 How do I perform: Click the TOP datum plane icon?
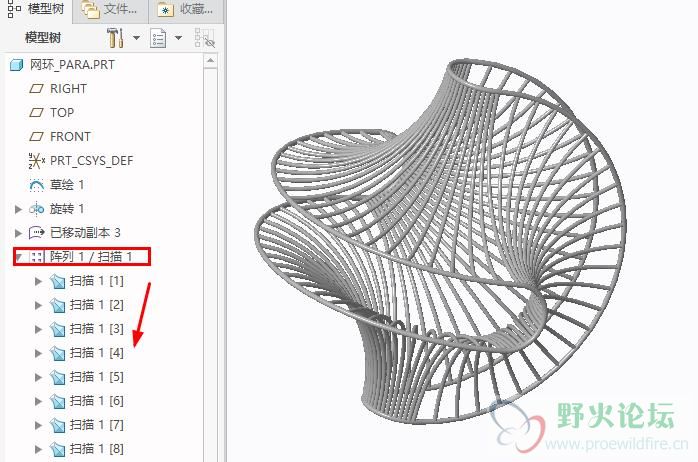coord(37,113)
